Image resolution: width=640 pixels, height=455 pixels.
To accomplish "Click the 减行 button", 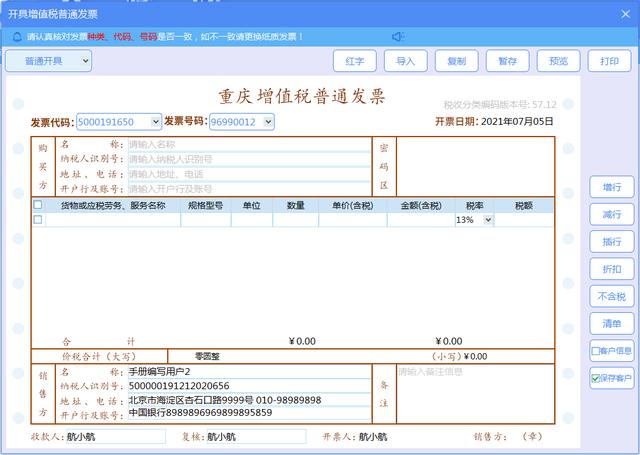I will coord(612,214).
